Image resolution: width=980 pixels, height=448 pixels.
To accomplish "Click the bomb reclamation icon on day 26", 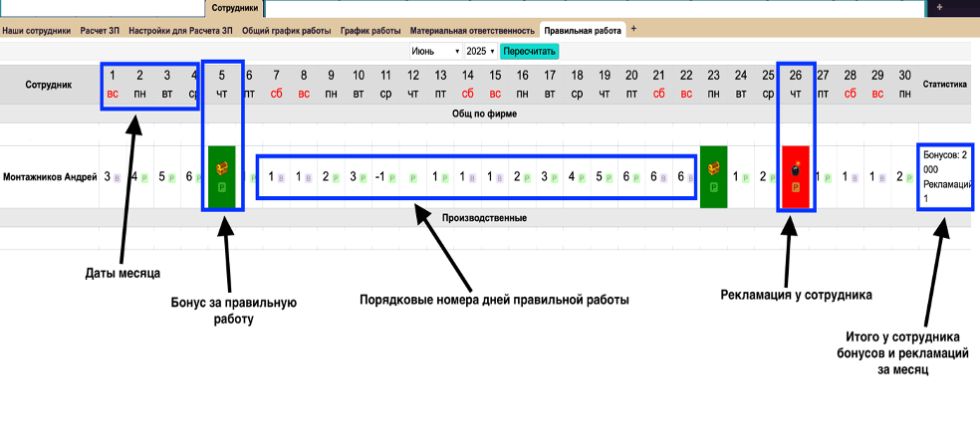I will 796,168.
